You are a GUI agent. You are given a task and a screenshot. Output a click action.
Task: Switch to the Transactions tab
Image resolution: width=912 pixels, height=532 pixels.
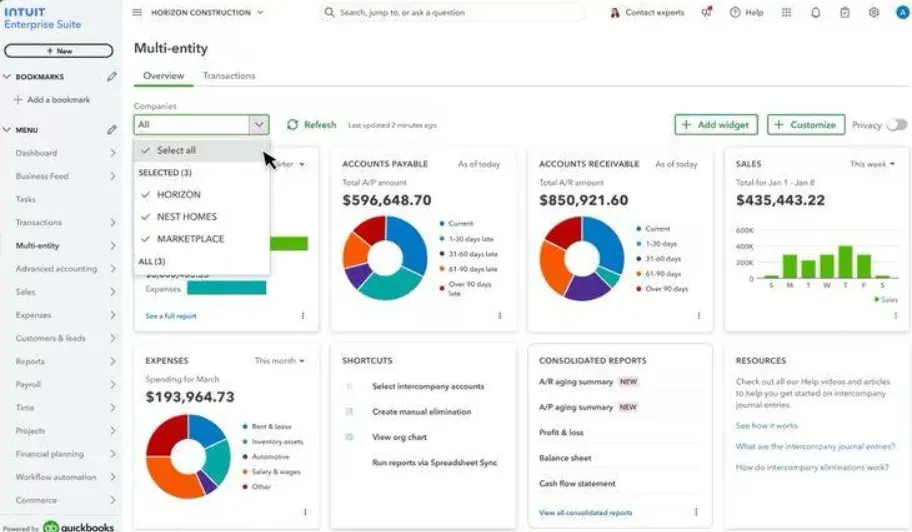click(x=229, y=76)
